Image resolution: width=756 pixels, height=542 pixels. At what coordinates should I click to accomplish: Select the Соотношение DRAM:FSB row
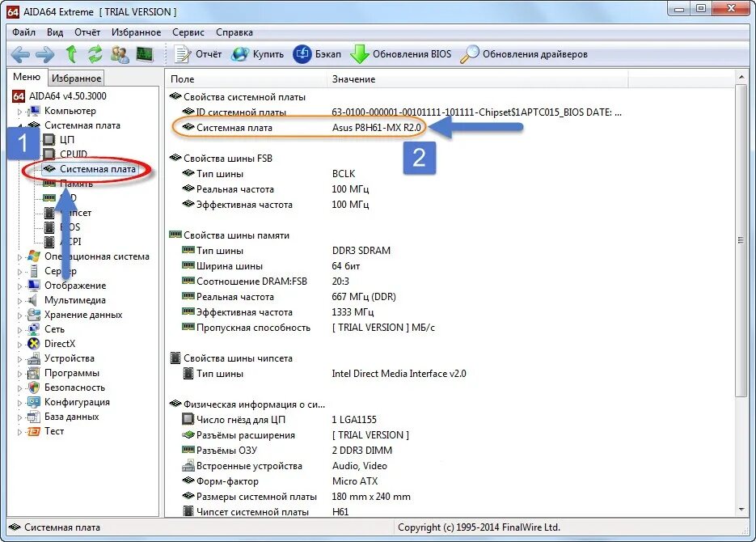pos(266,282)
